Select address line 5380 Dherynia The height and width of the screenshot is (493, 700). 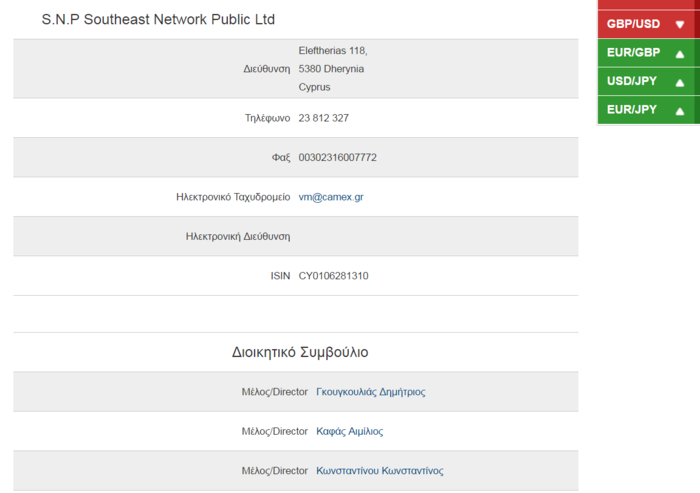331,69
